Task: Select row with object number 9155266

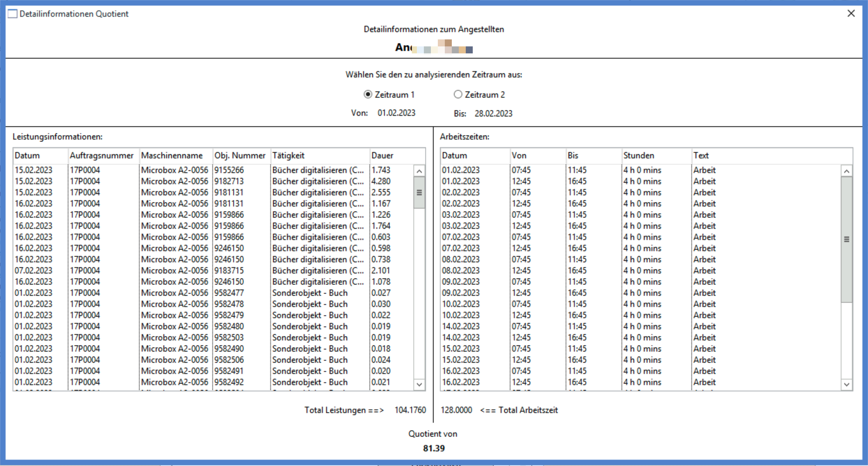Action: coord(229,170)
